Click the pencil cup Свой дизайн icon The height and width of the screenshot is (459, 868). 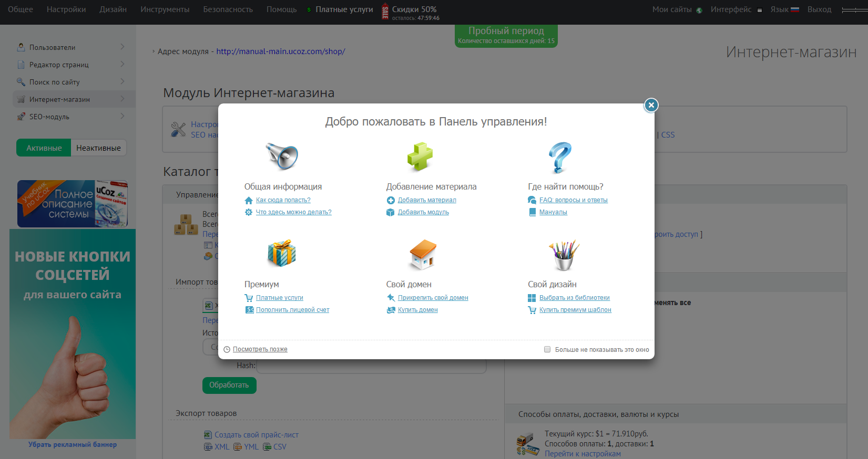[564, 255]
